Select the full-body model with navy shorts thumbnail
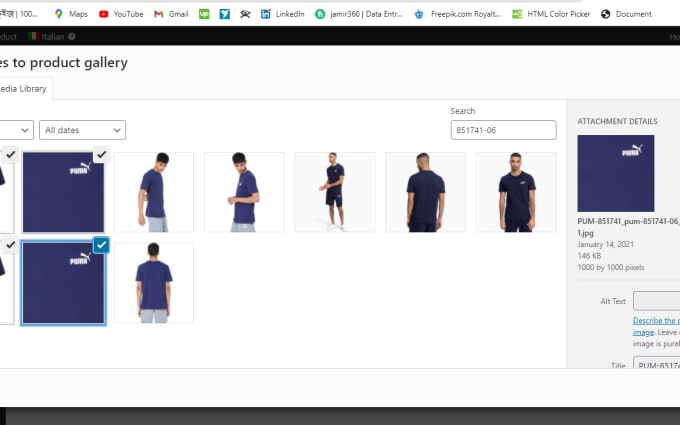Screen dimensions: 680x425 [335, 193]
